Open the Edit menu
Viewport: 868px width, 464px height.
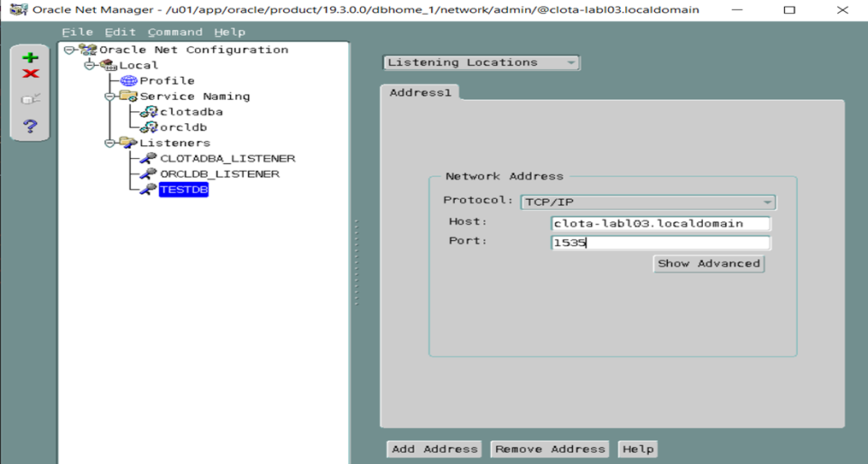(120, 32)
